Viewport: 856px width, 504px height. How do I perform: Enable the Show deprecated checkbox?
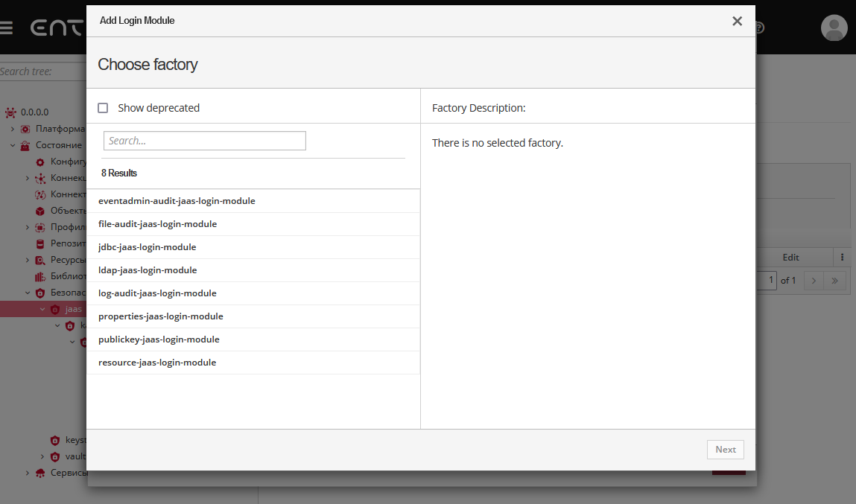click(104, 108)
